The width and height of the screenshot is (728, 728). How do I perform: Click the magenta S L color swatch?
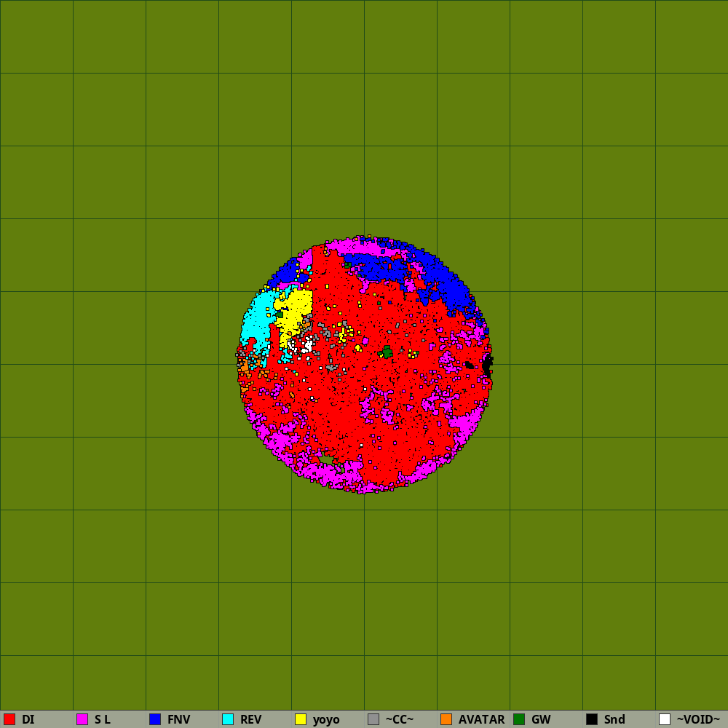(x=82, y=719)
